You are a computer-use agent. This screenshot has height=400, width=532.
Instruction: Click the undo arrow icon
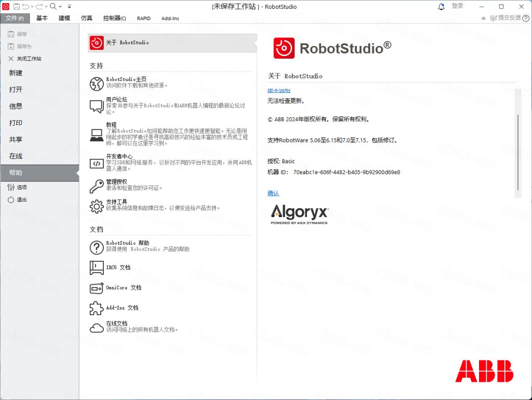coord(25,6)
